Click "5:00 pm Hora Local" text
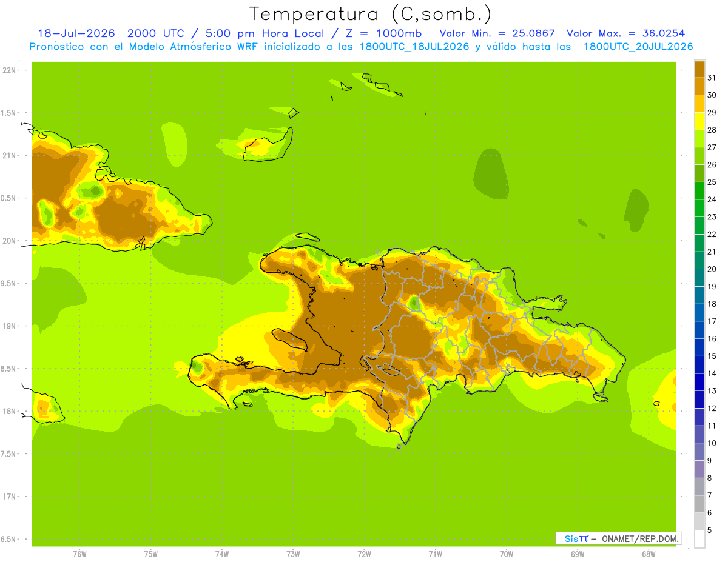This screenshot has width=728, height=562. pyautogui.click(x=265, y=33)
